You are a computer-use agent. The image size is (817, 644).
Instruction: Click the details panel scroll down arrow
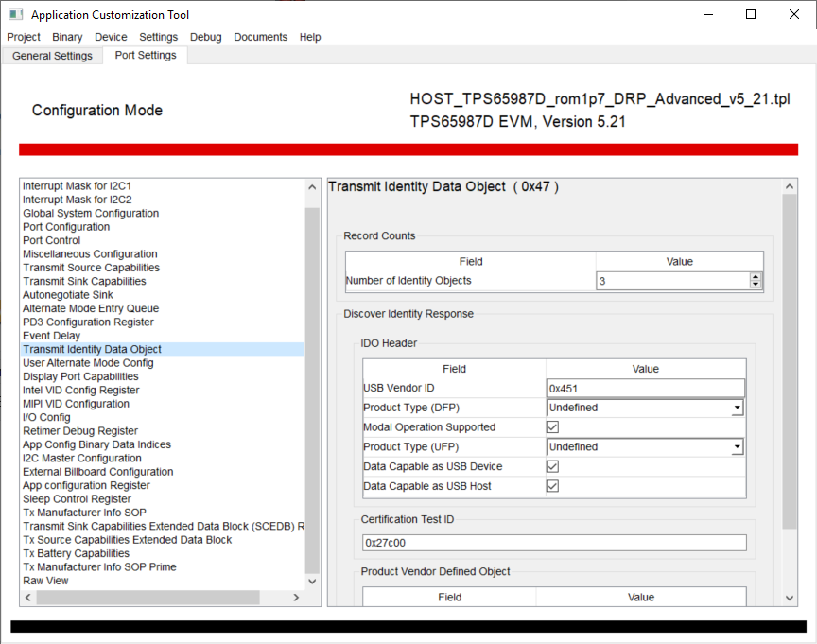pos(790,599)
